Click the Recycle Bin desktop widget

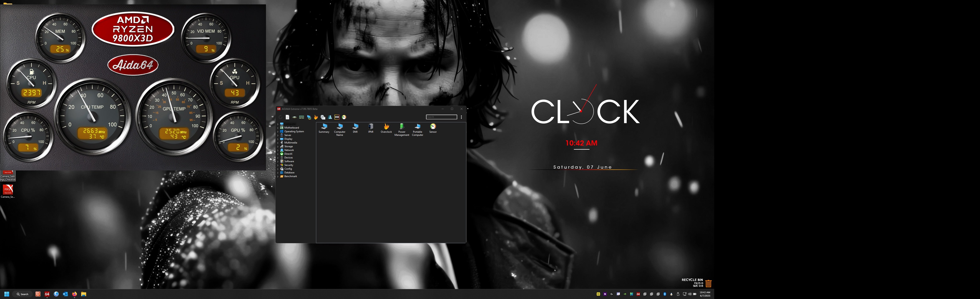[x=697, y=283]
